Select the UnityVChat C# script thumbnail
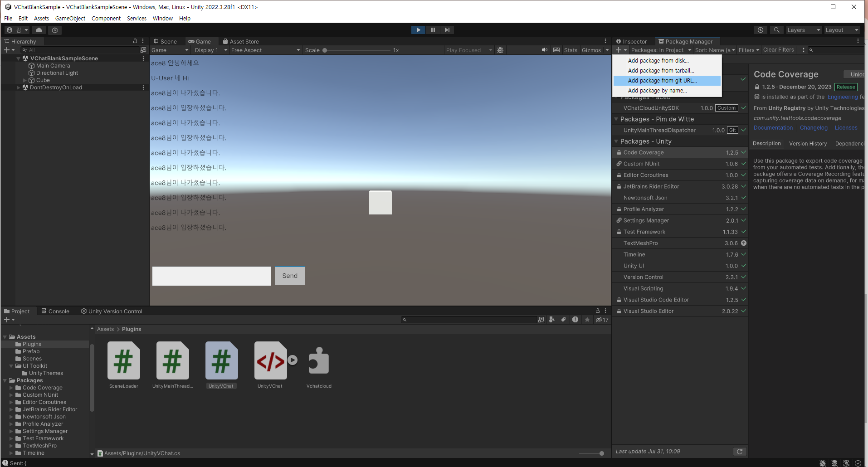The height and width of the screenshot is (467, 868). pos(221,361)
